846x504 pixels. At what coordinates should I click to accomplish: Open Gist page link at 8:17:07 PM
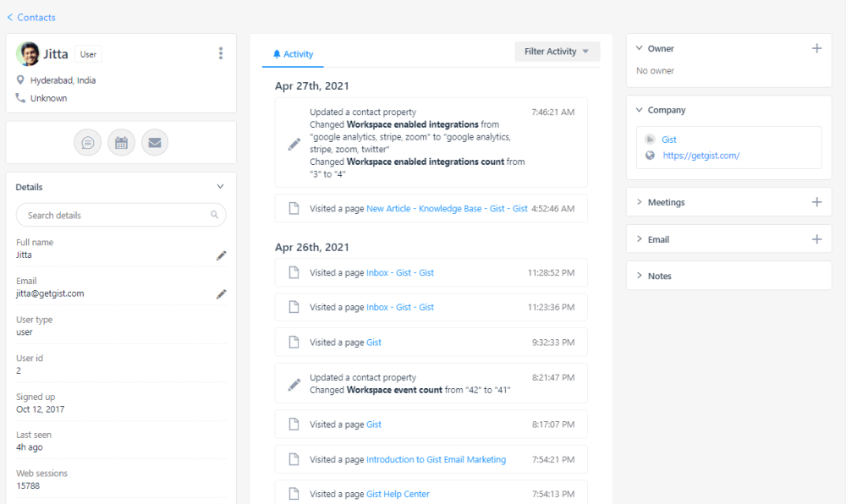point(374,425)
